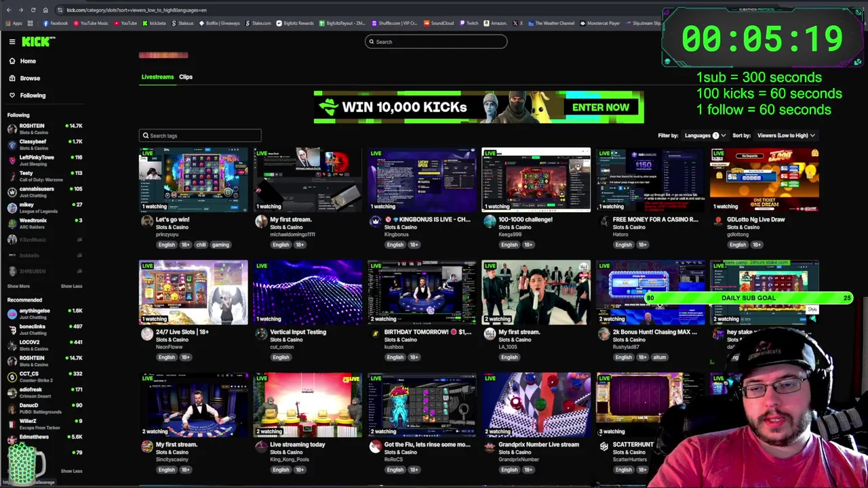Open browser home button
The width and height of the screenshot is (868, 488).
45,10
